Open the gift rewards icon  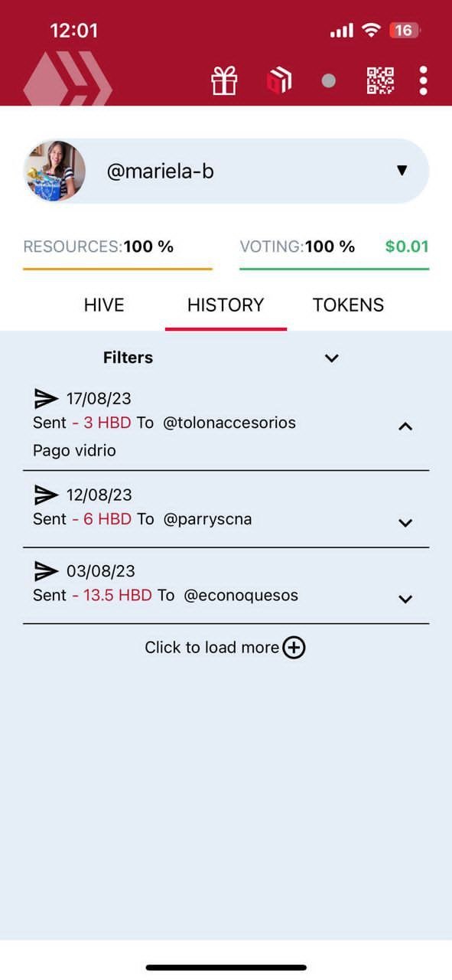tap(224, 80)
